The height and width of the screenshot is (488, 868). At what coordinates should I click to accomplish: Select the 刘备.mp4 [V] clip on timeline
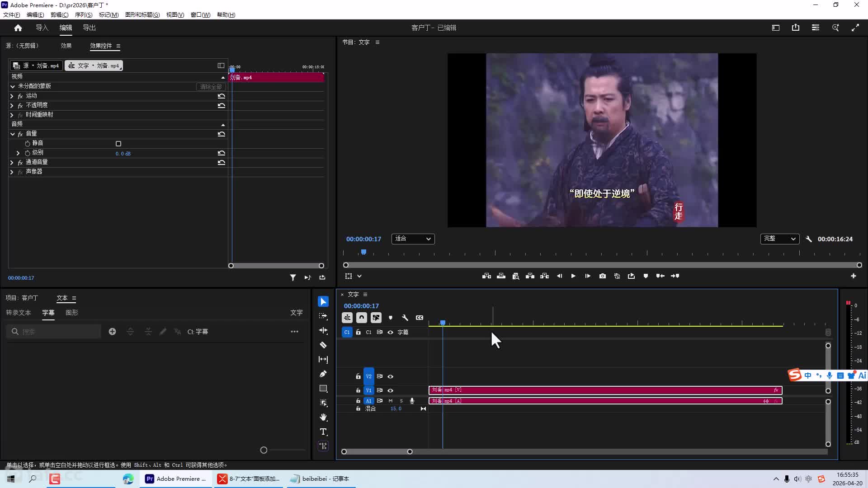click(x=605, y=390)
